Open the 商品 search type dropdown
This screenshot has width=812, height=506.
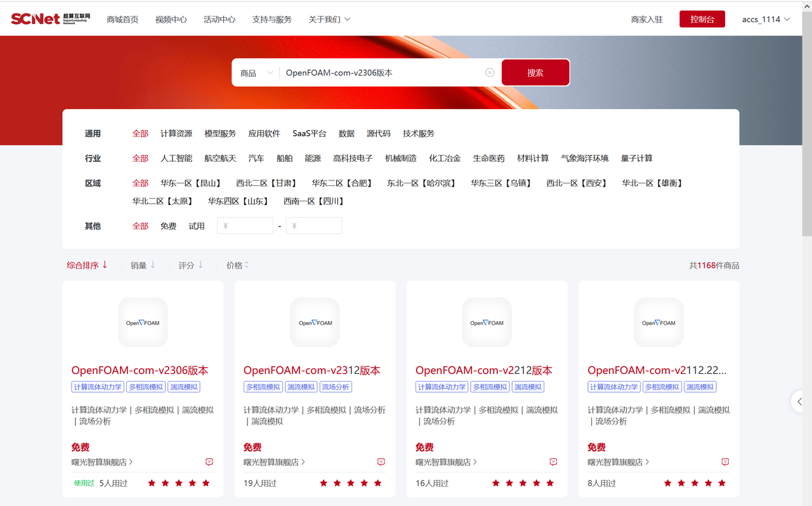[256, 73]
